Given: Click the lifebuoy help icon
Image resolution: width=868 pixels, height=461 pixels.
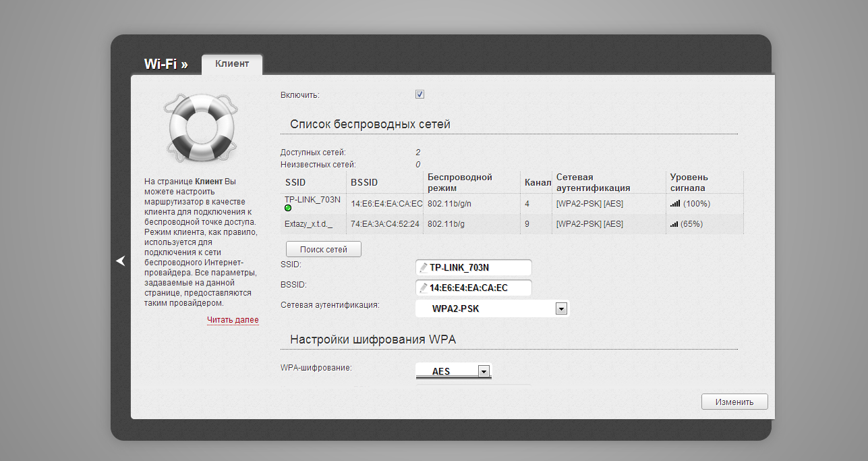Looking at the screenshot, I should coord(200,126).
